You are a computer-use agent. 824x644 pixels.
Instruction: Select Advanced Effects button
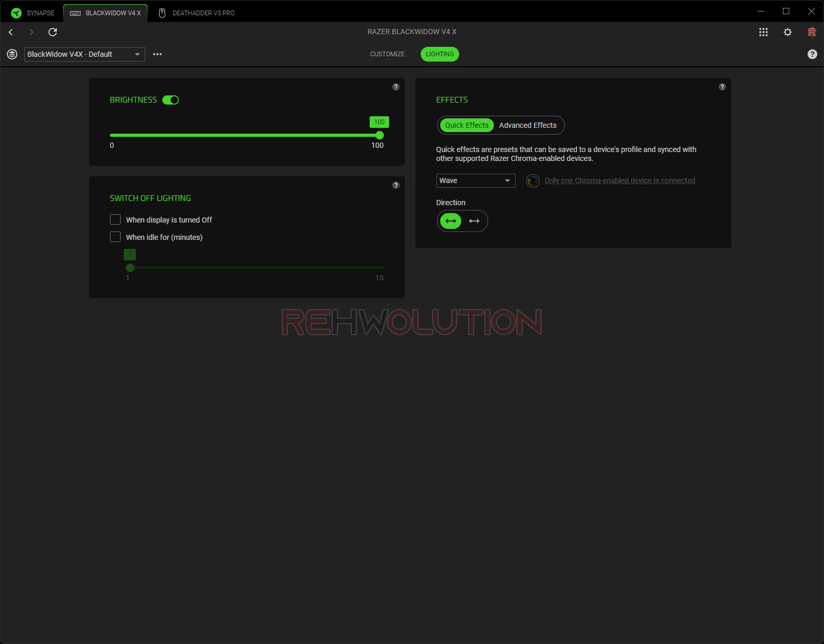pos(528,125)
